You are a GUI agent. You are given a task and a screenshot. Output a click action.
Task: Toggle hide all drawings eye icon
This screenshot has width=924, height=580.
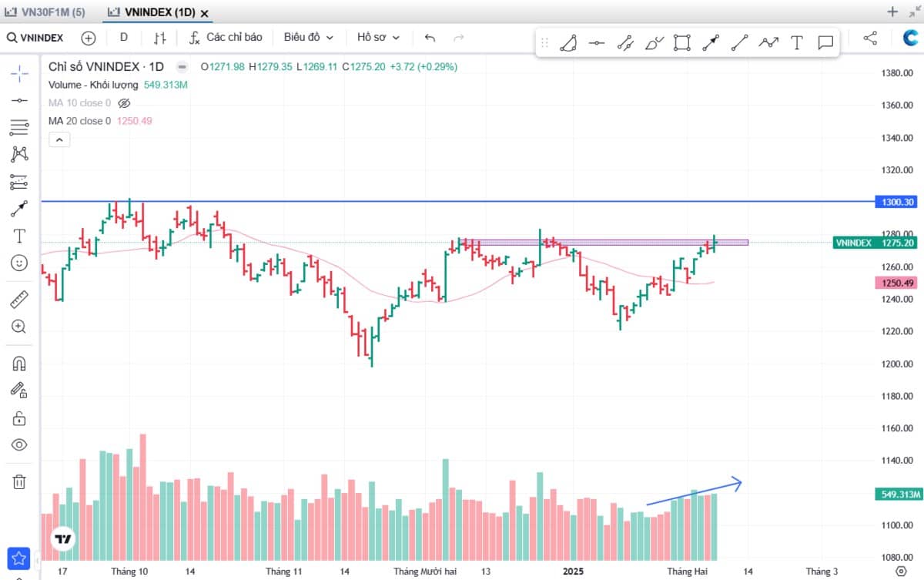pyautogui.click(x=19, y=444)
